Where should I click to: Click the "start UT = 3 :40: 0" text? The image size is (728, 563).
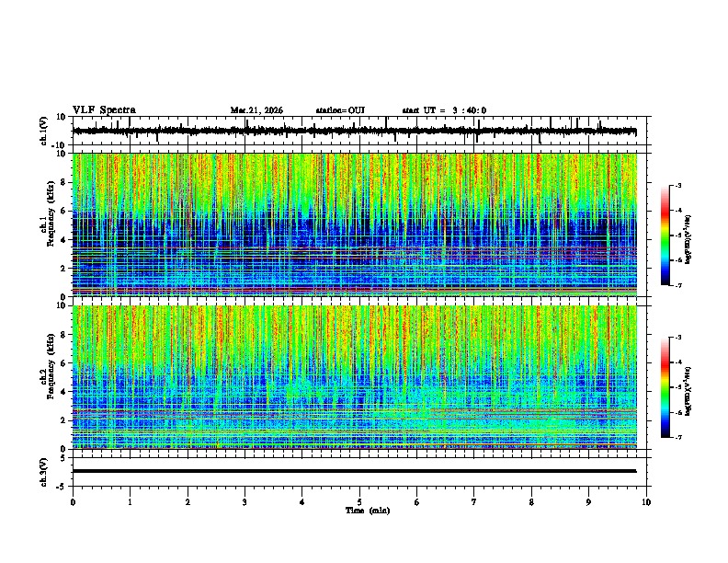(x=444, y=110)
